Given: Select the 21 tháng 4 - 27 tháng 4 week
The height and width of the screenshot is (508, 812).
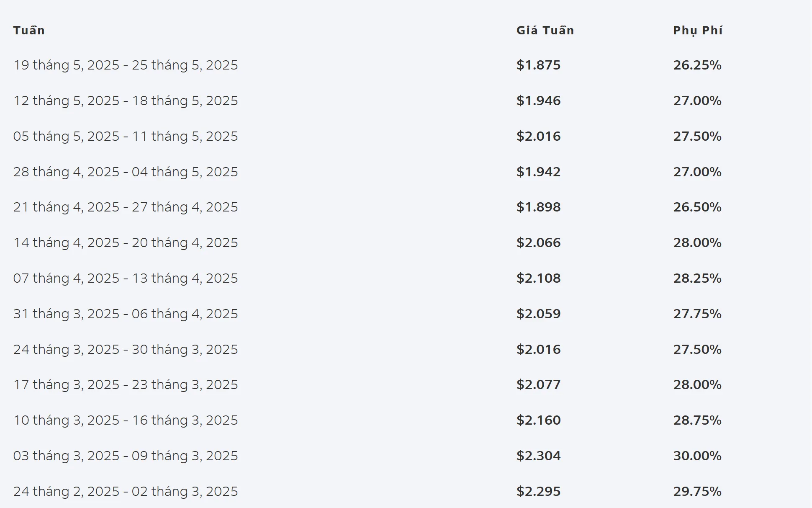Looking at the screenshot, I should tap(126, 207).
